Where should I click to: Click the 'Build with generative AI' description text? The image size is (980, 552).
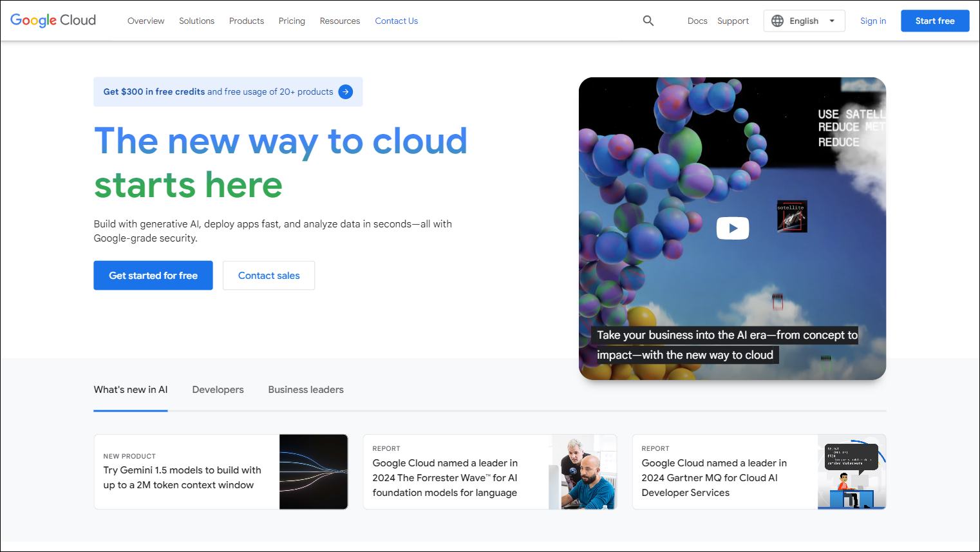point(273,231)
